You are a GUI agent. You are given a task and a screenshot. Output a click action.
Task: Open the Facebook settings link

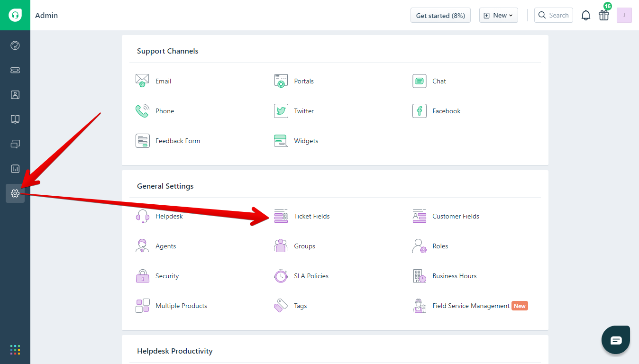(x=447, y=111)
